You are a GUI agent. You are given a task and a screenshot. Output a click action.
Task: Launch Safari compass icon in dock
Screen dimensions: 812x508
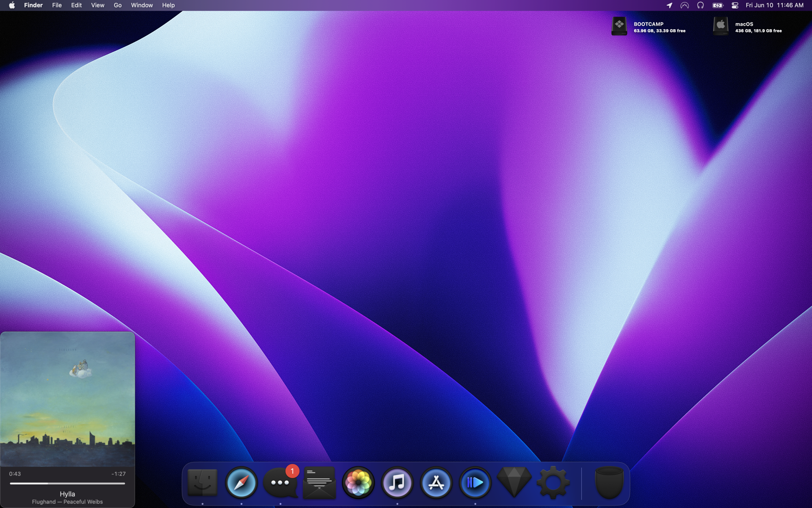tap(241, 483)
